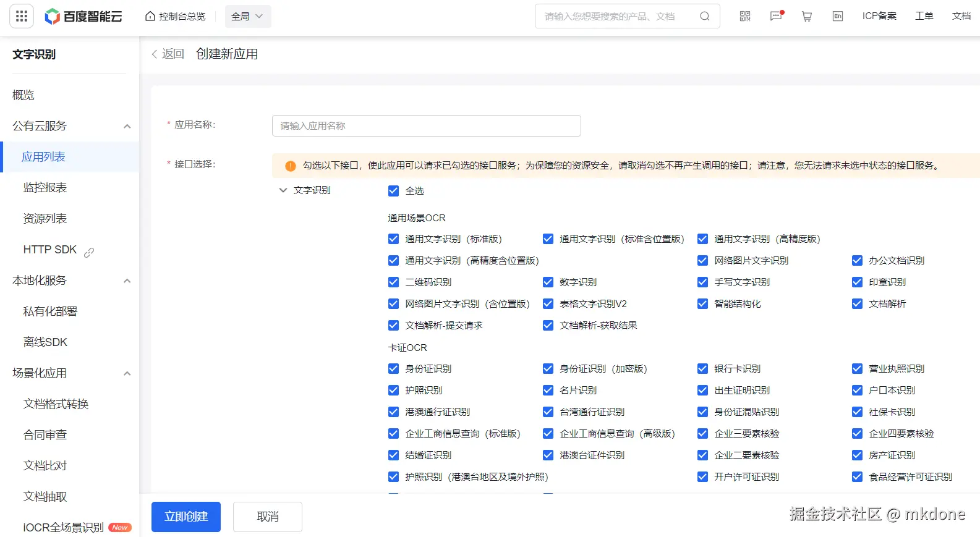Image resolution: width=980 pixels, height=537 pixels.
Task: Uncheck 智能结构化 checkbox
Action: [x=702, y=304]
